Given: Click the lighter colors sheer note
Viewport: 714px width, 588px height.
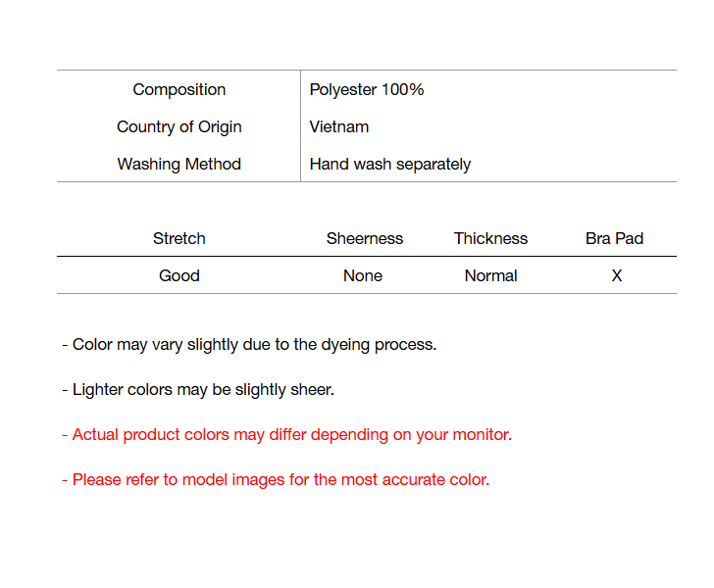Looking at the screenshot, I should 198,389.
